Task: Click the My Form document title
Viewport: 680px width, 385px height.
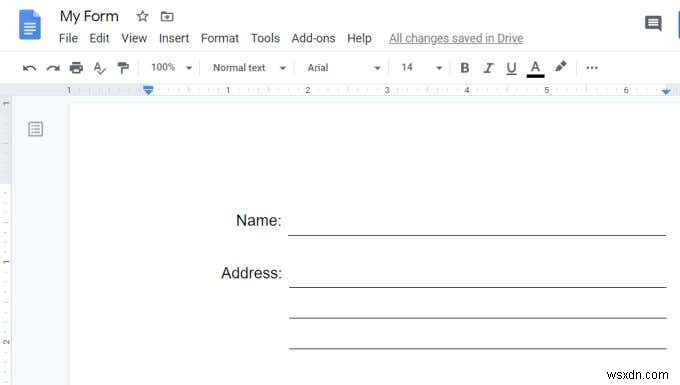Action: (89, 16)
